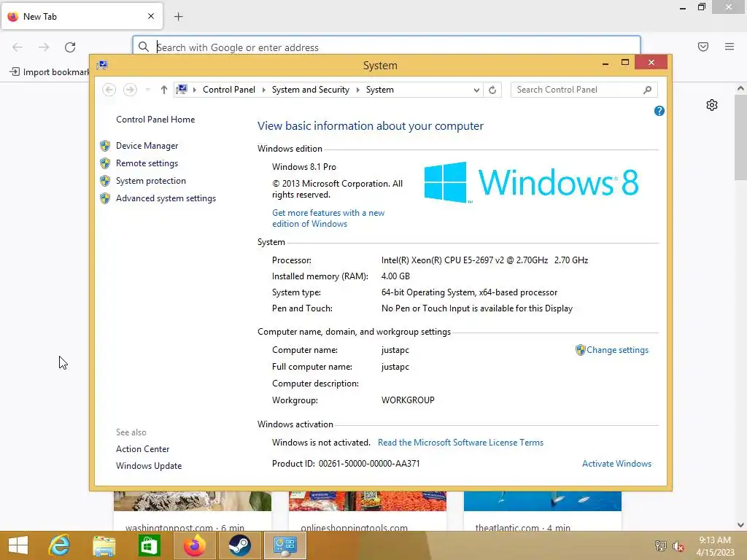The width and height of the screenshot is (747, 560).
Task: Select System and Security in breadcrumb
Action: pos(310,90)
